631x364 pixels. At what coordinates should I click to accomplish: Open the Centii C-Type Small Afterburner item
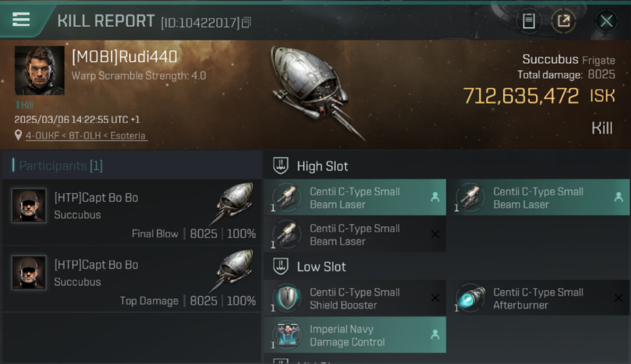click(538, 298)
